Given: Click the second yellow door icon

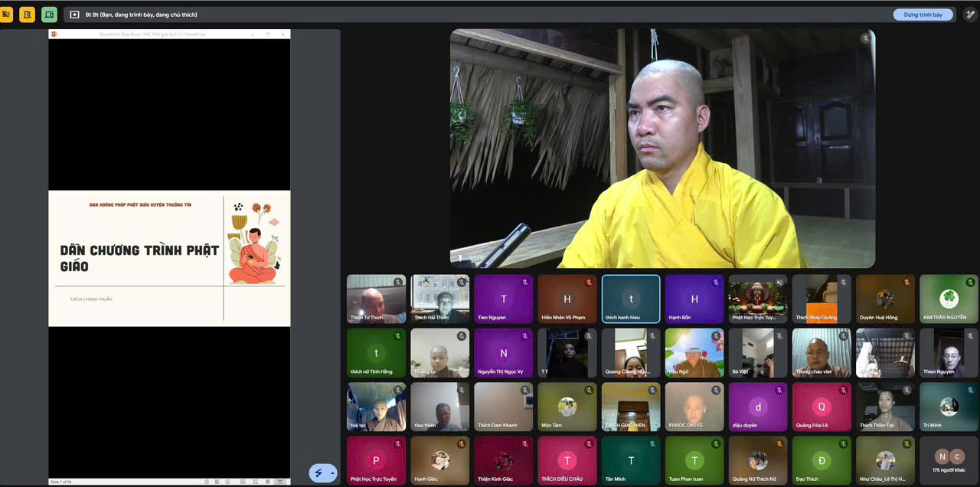Looking at the screenshot, I should tap(28, 15).
